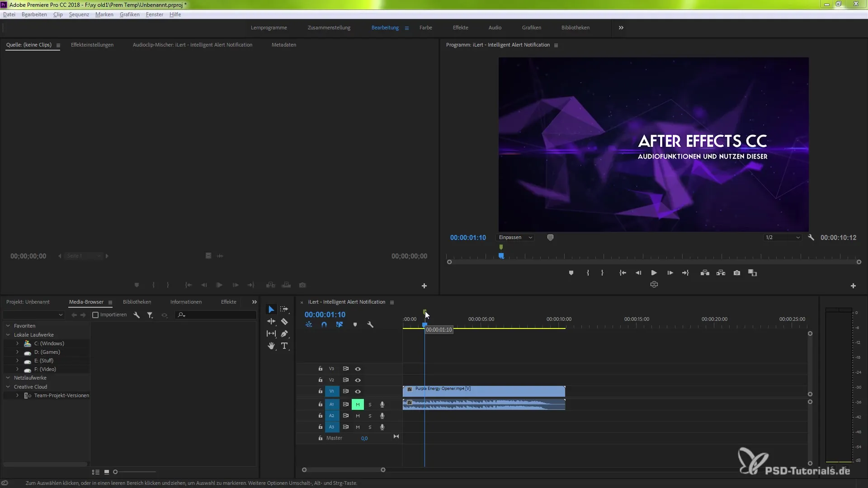Solo track A3
868x488 pixels.
pos(370,427)
